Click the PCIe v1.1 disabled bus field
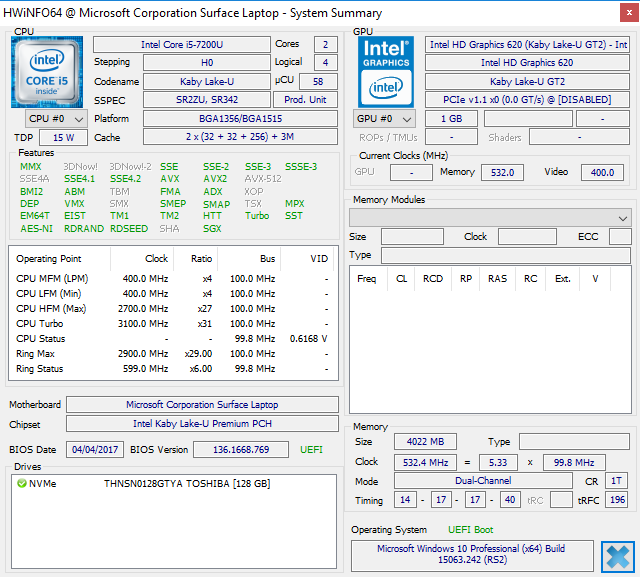Screen dimensions: 640x577 527,100
